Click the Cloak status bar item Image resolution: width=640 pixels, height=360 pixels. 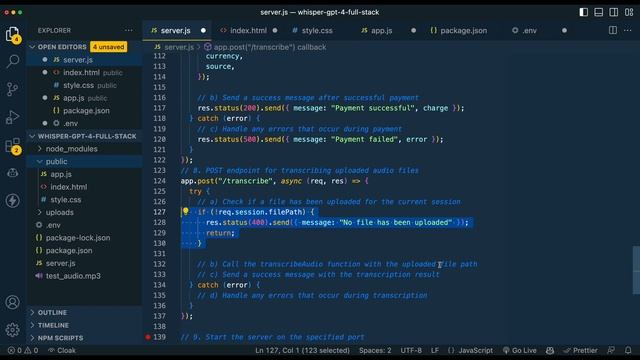(x=62, y=350)
